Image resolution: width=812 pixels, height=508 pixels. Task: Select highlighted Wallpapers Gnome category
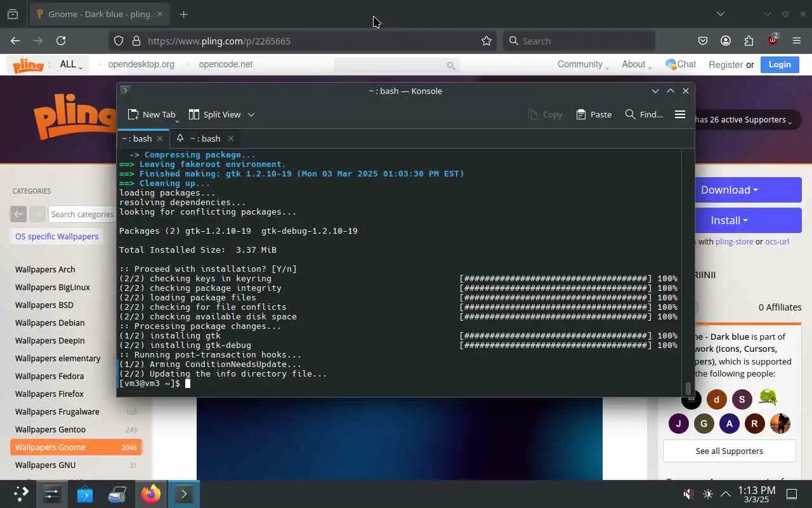click(76, 447)
